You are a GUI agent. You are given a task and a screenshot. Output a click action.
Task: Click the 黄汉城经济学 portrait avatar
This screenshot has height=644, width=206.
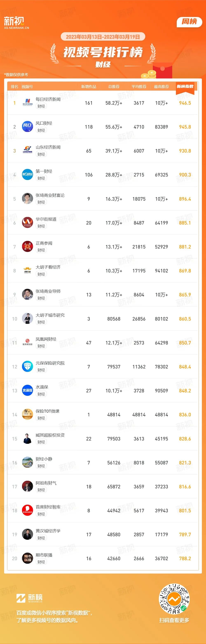(x=27, y=534)
